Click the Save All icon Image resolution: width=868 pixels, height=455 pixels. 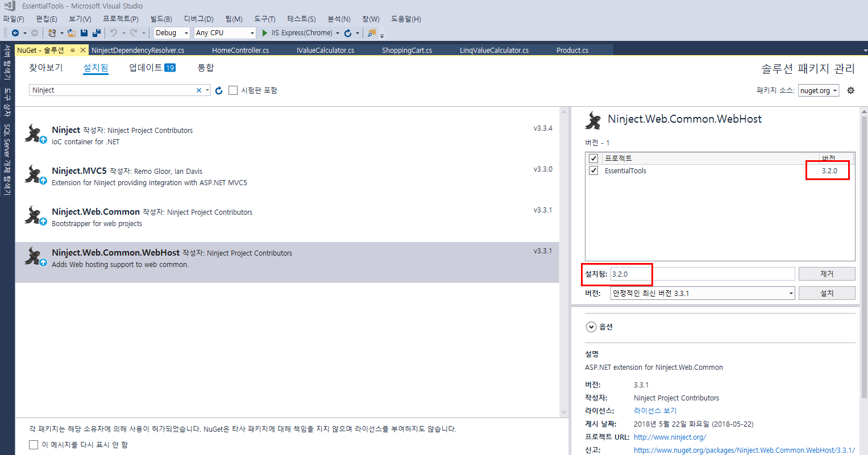click(97, 33)
